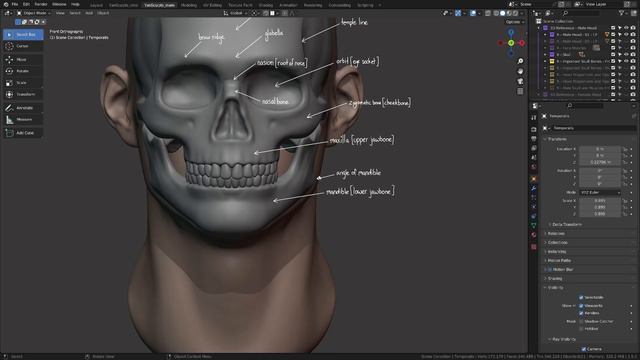Open the viewport View menu
The width and height of the screenshot is (640, 360).
pos(60,13)
